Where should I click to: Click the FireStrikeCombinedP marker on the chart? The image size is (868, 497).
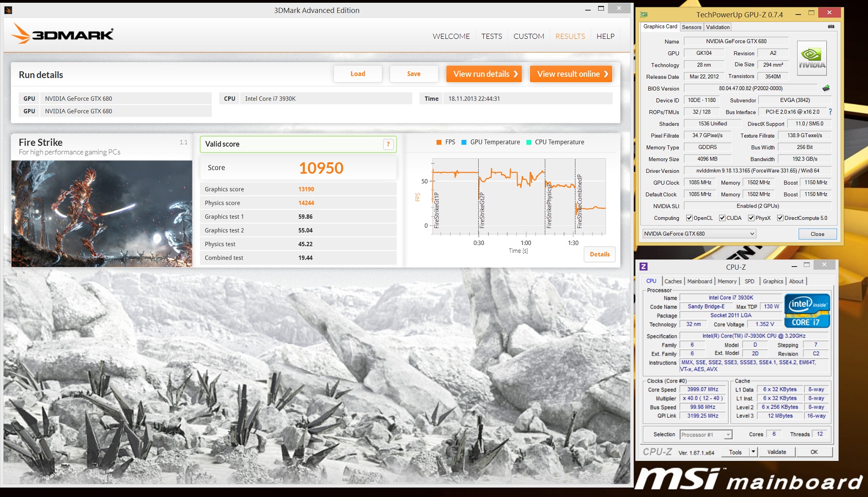point(579,201)
